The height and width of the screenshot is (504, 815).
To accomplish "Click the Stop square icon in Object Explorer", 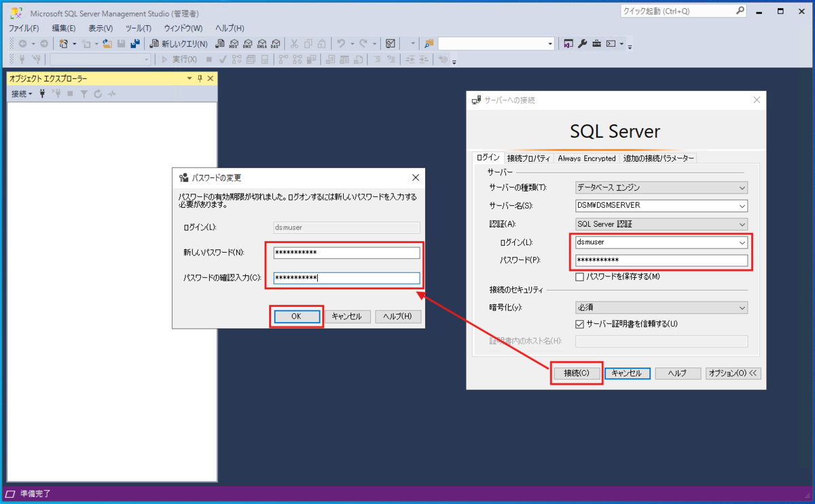I will pos(70,94).
